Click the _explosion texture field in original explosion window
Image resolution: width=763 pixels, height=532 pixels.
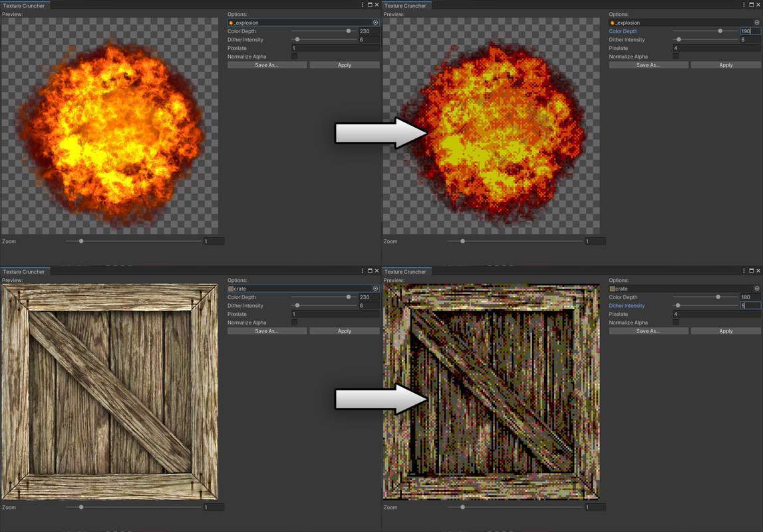click(x=303, y=23)
